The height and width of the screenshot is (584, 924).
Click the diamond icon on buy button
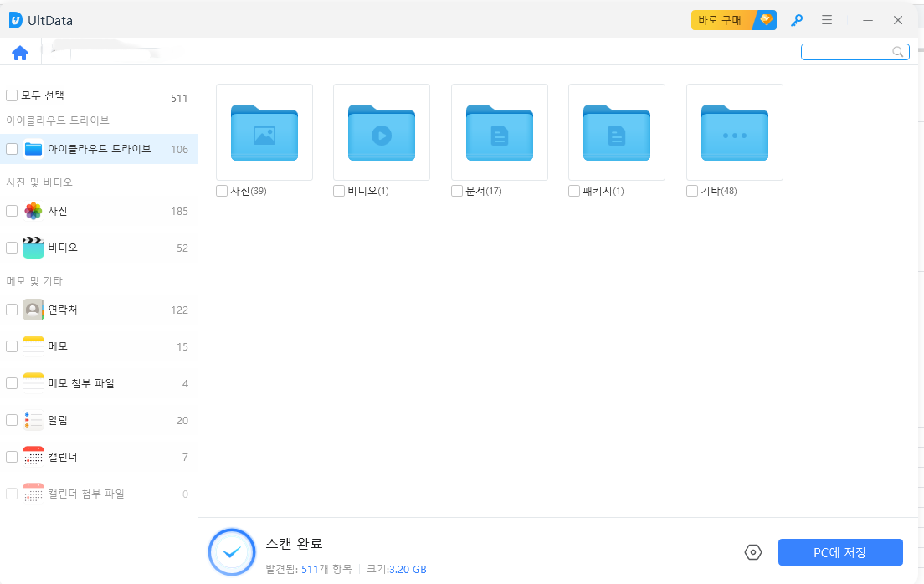tap(766, 19)
